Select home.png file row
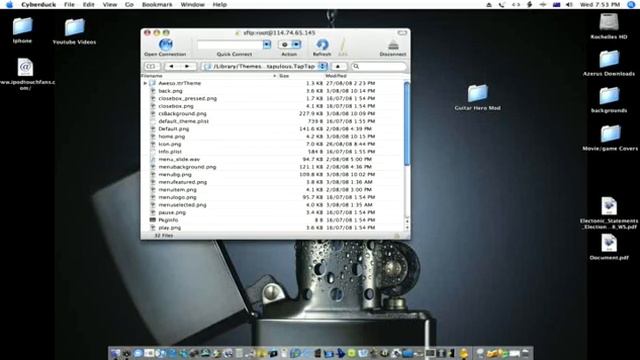 coord(272,136)
